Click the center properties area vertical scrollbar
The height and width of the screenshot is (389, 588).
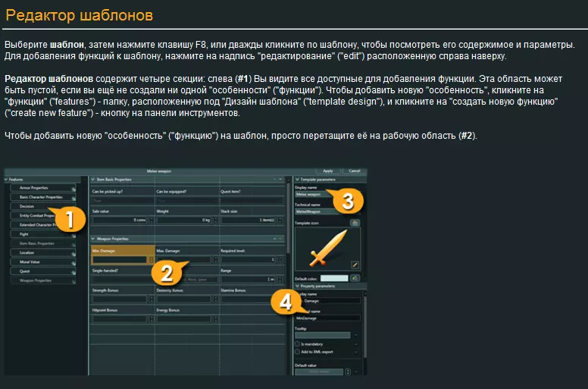click(289, 218)
